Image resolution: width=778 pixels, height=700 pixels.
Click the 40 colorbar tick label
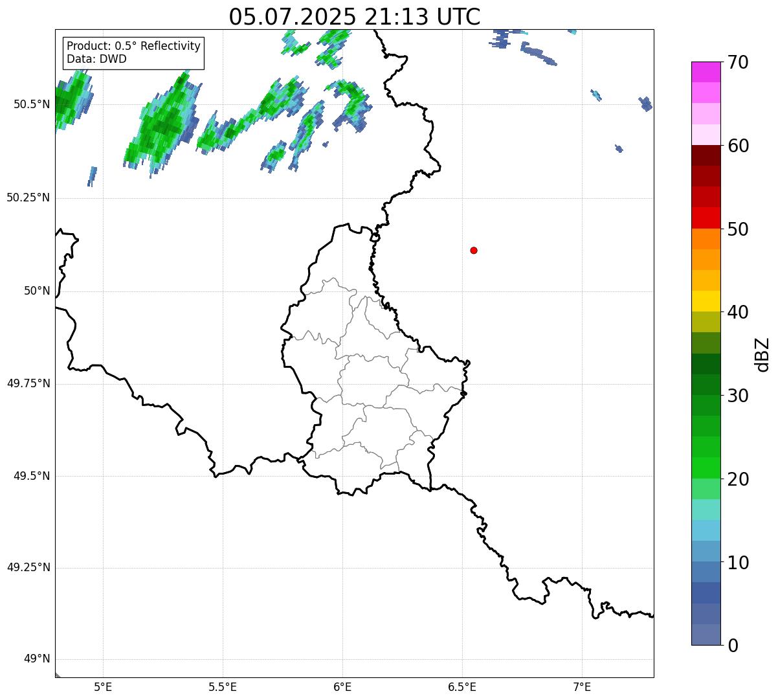coord(738,312)
